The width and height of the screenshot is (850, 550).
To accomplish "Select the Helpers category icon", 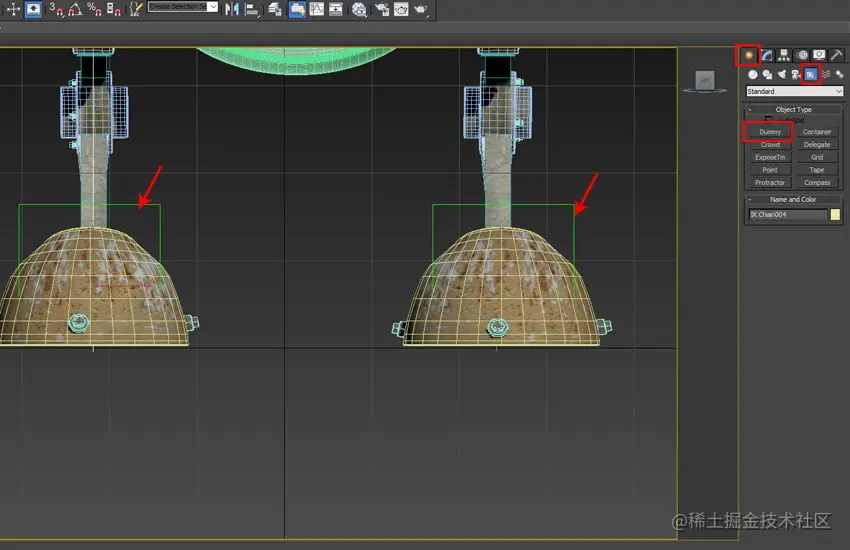I will (810, 74).
